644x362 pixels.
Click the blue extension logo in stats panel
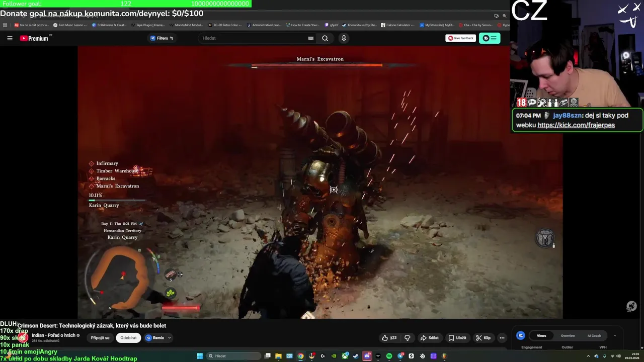(x=521, y=335)
